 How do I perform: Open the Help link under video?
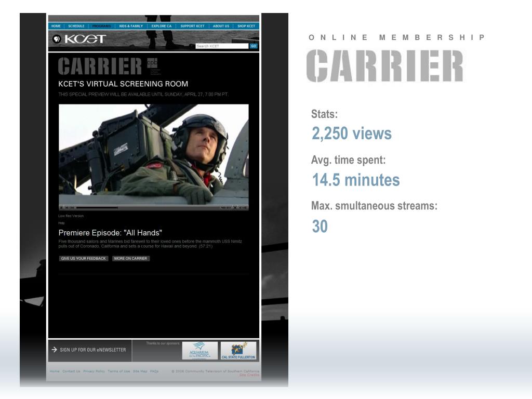pyautogui.click(x=61, y=223)
